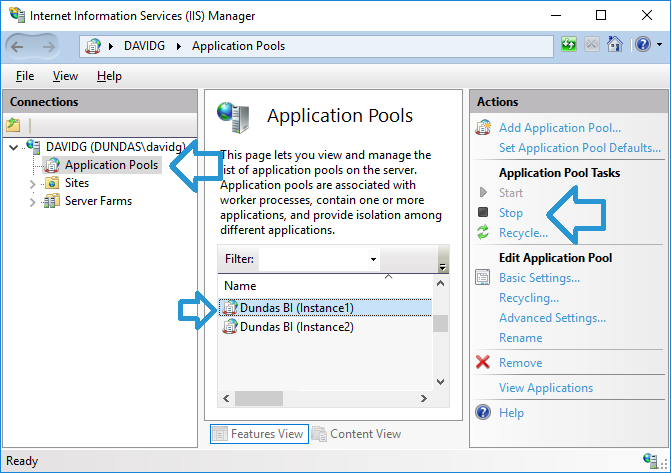Viewport: 671px width, 473px height.
Task: Click the green Refresh page icon
Action: click(569, 44)
